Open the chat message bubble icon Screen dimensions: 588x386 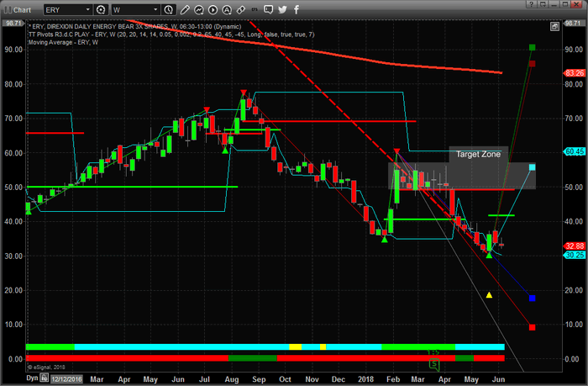[268, 10]
